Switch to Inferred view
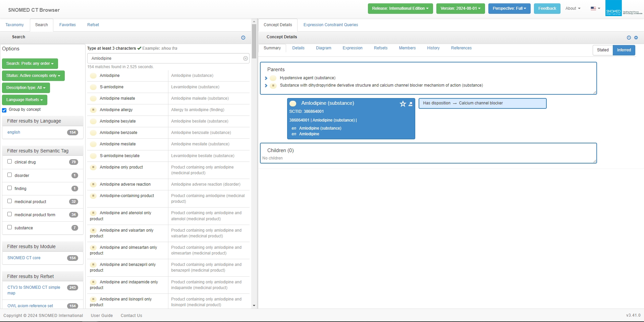 [x=624, y=50]
